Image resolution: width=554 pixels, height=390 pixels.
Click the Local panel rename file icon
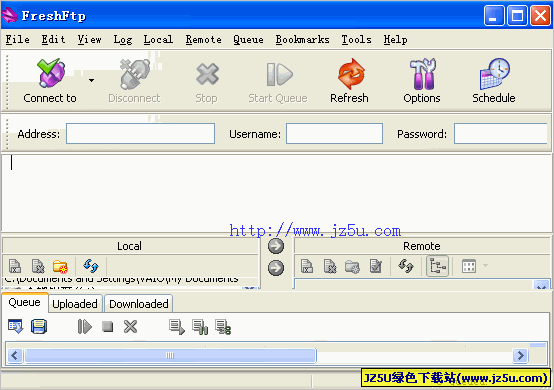(x=15, y=266)
